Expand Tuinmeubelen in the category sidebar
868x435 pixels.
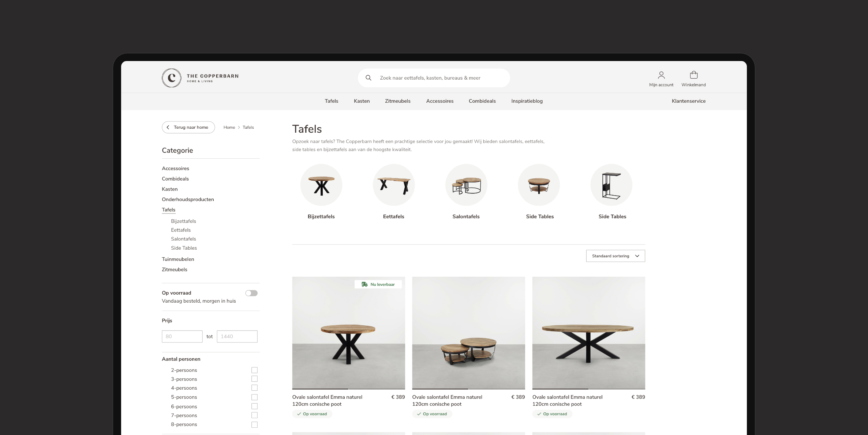click(x=178, y=259)
